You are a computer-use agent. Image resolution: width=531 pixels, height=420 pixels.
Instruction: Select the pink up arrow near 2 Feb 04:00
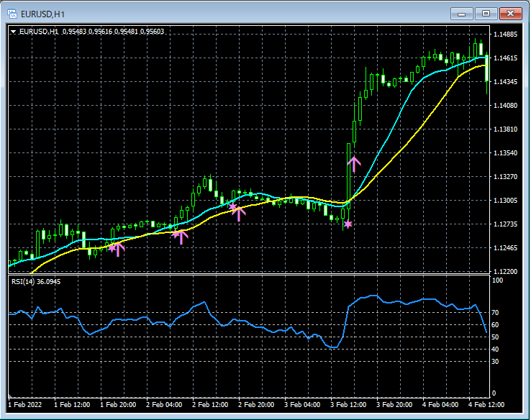(181, 236)
